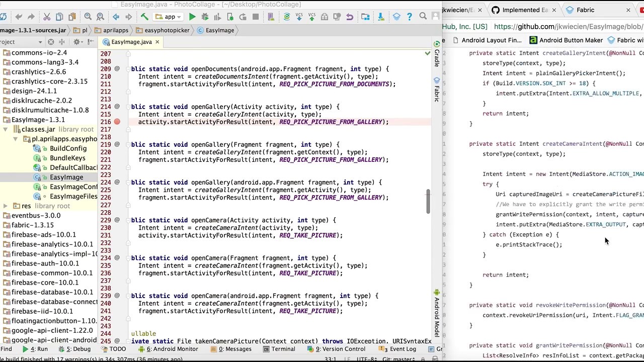Click aprilapps breadcrumb in navigation bar
This screenshot has height=362, width=644.
111,30
